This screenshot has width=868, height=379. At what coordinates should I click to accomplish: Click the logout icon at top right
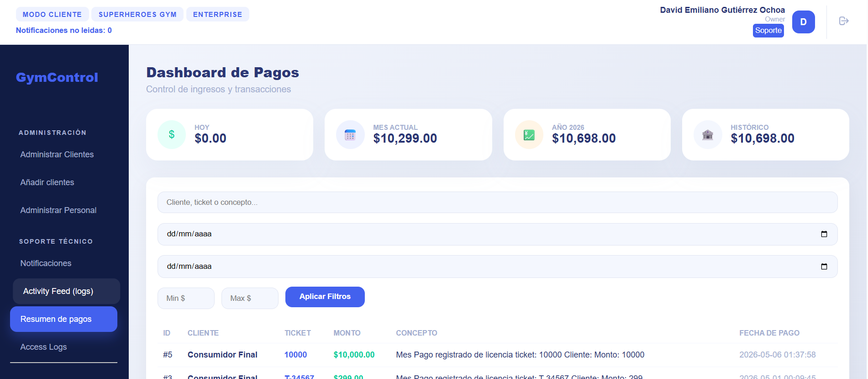pyautogui.click(x=844, y=21)
